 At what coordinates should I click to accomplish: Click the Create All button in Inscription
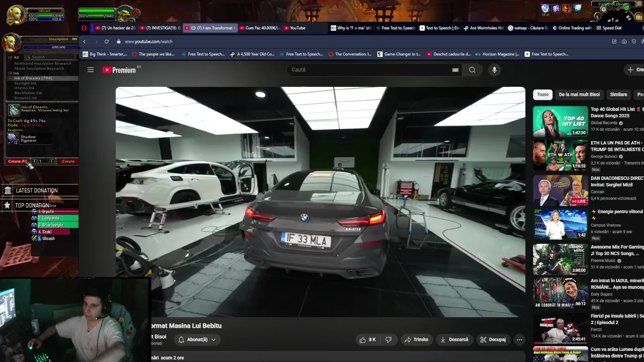pos(18,161)
